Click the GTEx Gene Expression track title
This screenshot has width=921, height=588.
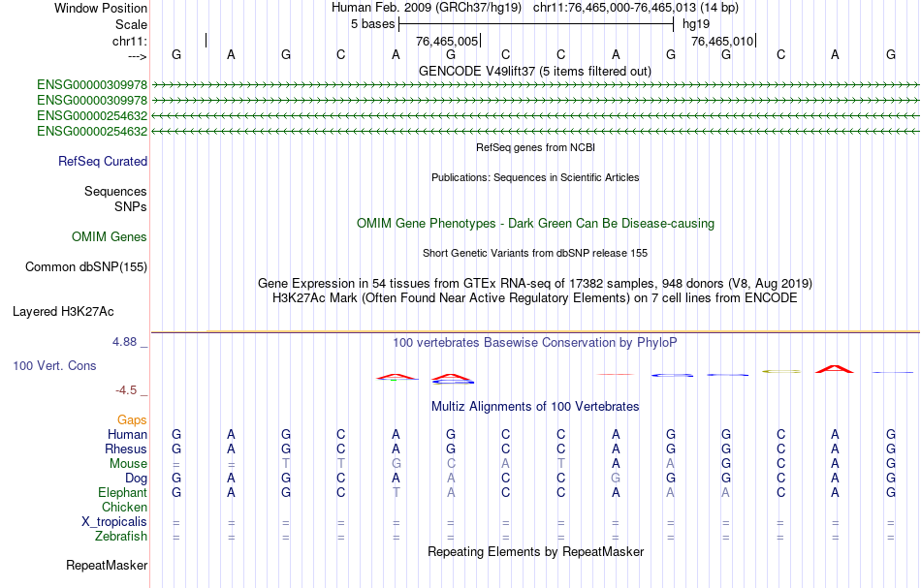[535, 284]
